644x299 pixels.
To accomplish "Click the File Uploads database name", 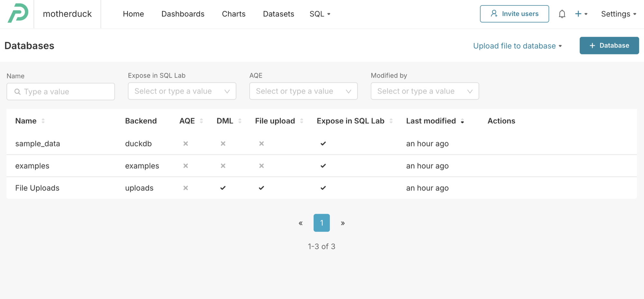I will [37, 188].
